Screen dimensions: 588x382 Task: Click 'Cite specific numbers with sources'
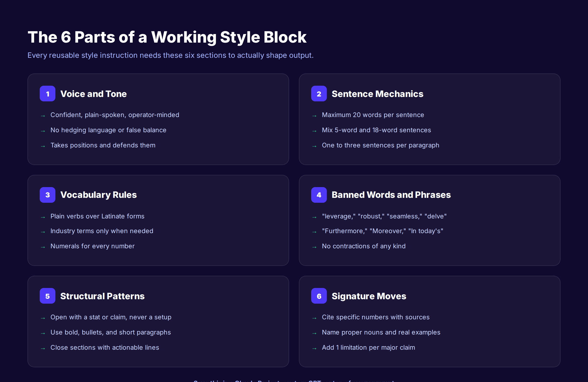pyautogui.click(x=376, y=317)
